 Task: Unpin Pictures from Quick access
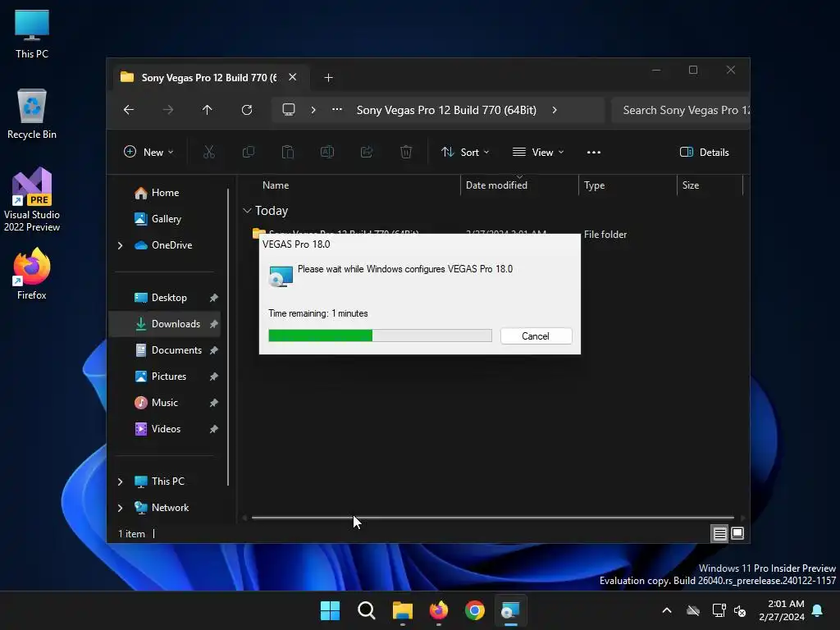pyautogui.click(x=214, y=377)
